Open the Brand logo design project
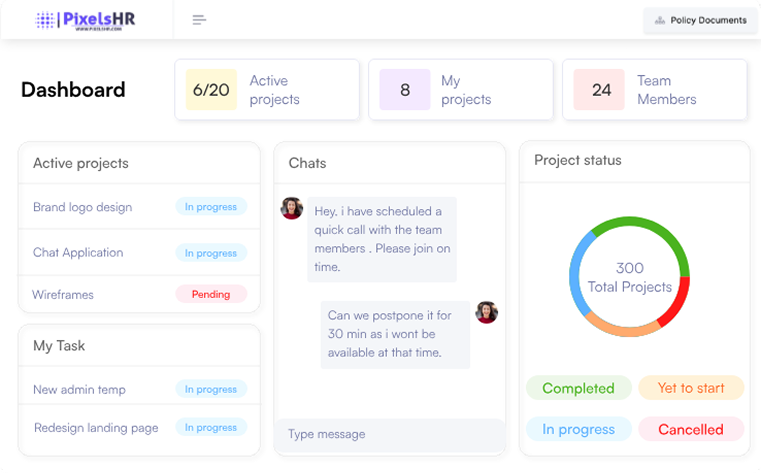The width and height of the screenshot is (761, 473). click(82, 207)
